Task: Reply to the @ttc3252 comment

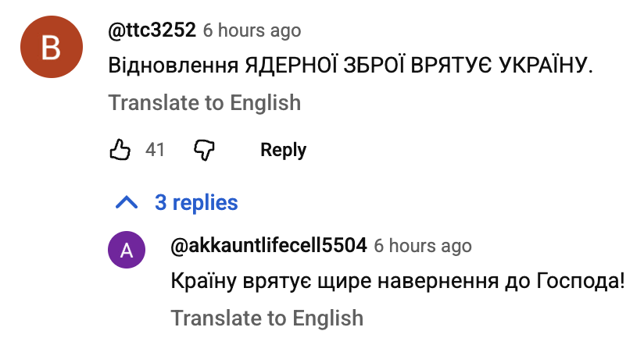Action: [283, 149]
